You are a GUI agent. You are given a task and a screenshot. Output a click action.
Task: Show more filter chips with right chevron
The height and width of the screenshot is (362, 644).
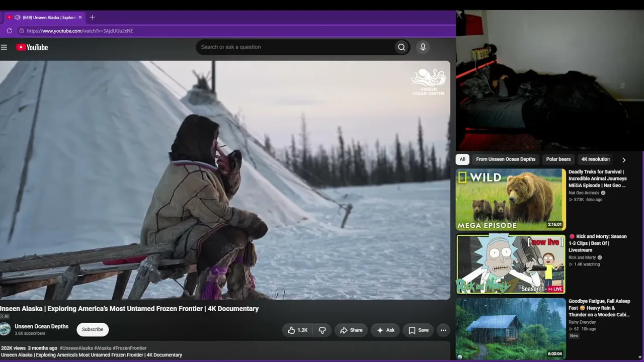624,160
